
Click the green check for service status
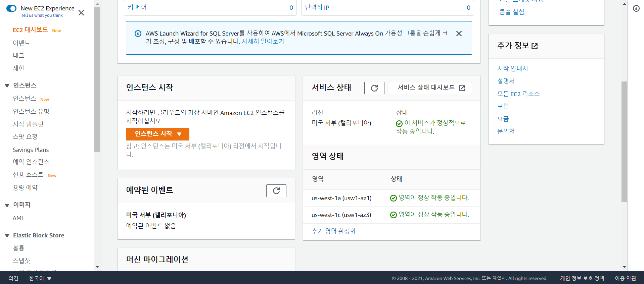(x=399, y=124)
